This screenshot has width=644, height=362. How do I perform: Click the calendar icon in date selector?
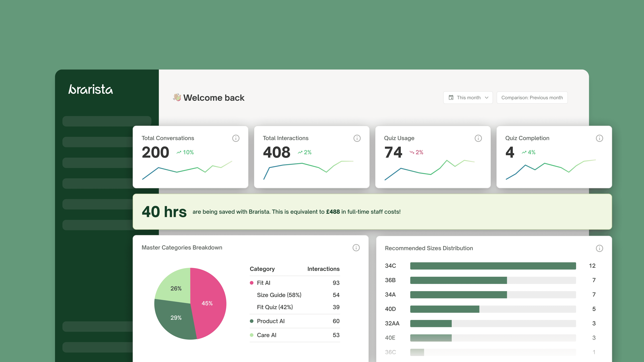(x=451, y=97)
